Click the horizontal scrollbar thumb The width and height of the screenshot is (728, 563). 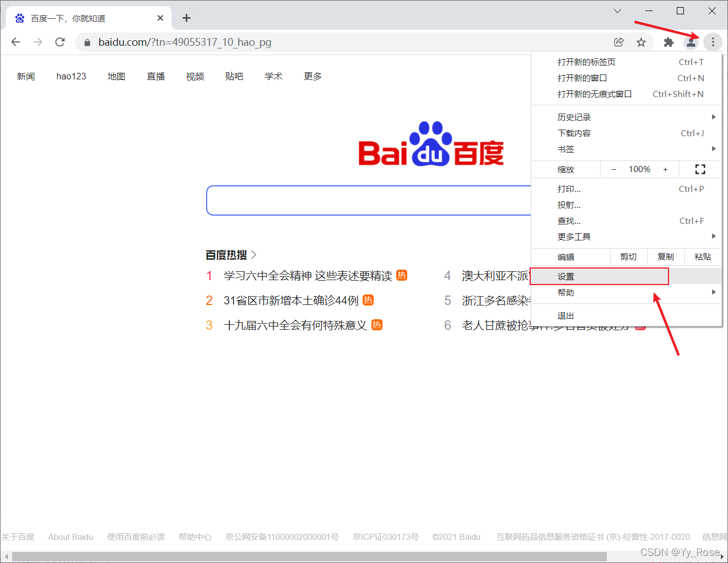pos(309,557)
